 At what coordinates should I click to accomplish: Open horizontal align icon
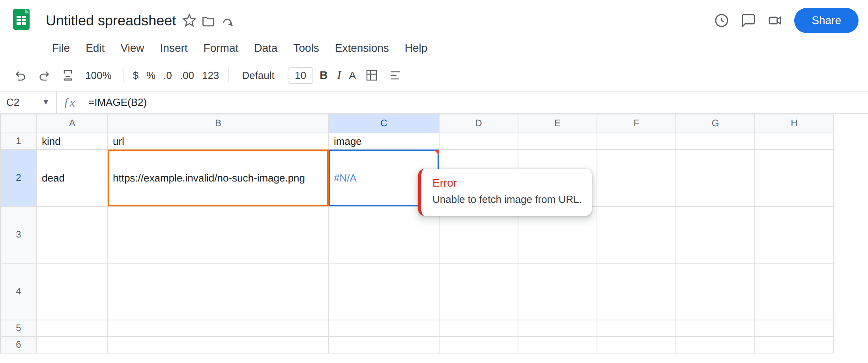tap(395, 75)
